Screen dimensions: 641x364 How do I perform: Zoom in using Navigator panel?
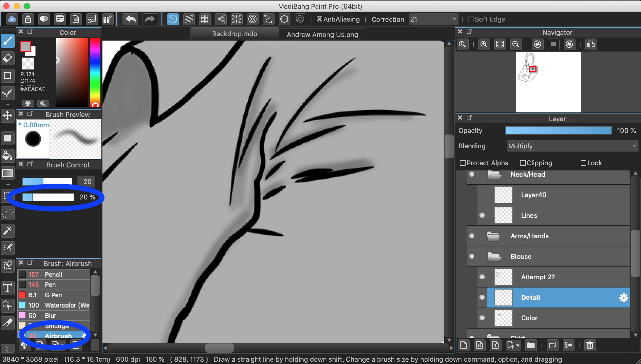point(484,44)
